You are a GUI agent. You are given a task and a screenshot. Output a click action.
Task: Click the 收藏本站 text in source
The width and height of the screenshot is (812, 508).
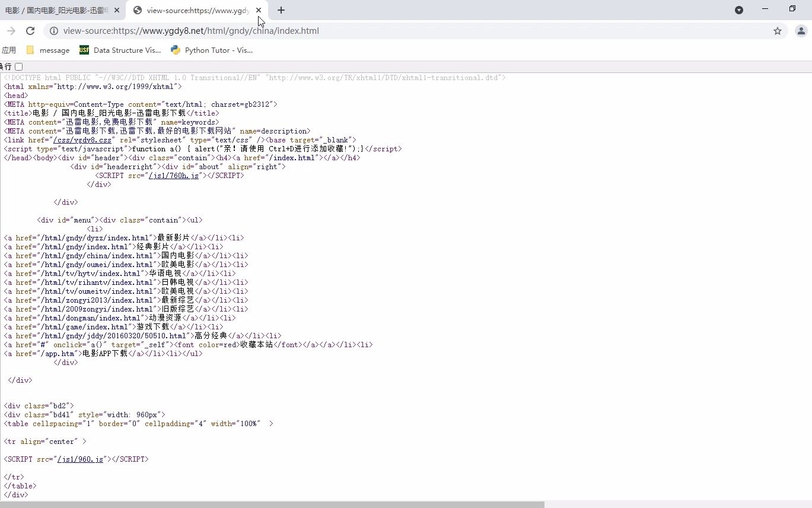256,345
